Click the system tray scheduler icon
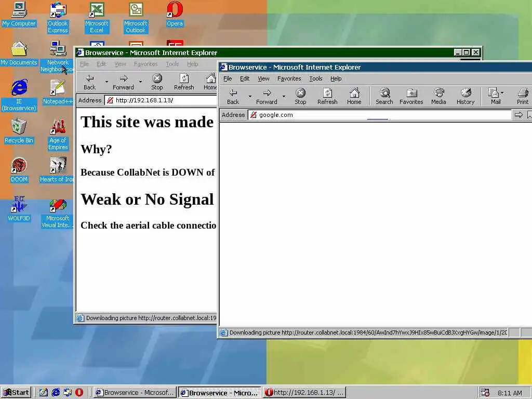532x399 pixels. [x=485, y=393]
